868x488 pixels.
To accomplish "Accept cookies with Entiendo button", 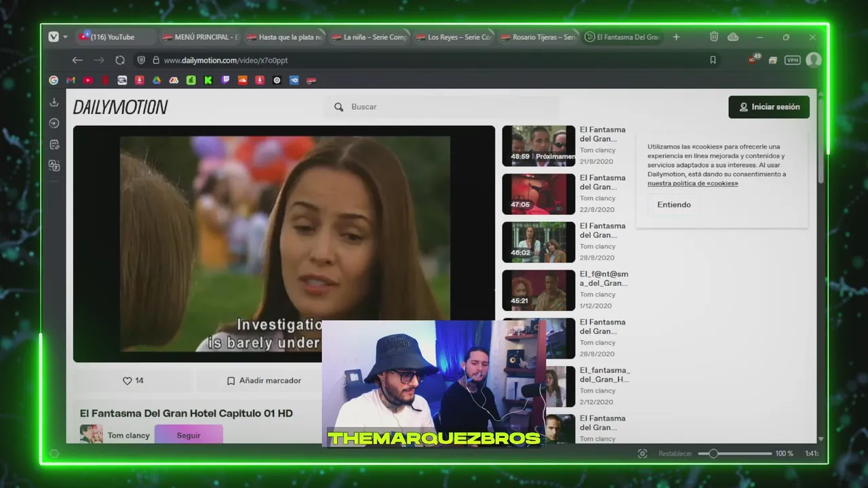I will coord(674,205).
